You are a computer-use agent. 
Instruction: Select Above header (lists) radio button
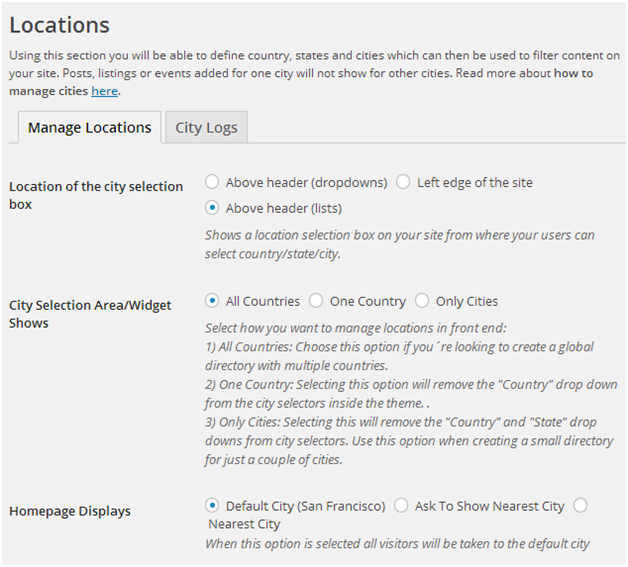tap(212, 209)
